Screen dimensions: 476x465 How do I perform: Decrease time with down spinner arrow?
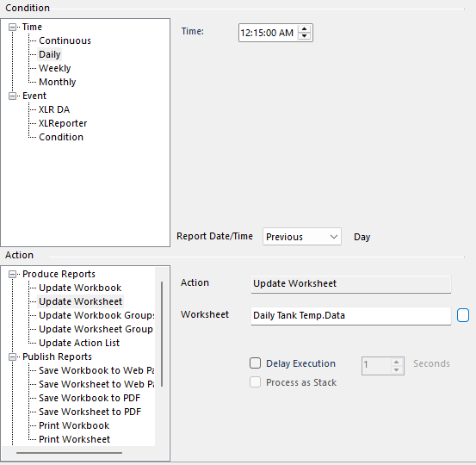304,36
